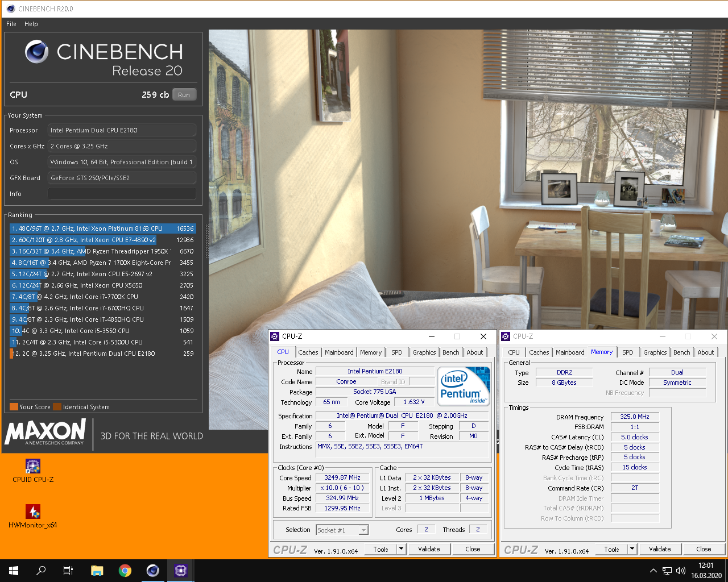Switch to CPU-Z taskbar icon
The width and height of the screenshot is (728, 582).
[x=181, y=571]
